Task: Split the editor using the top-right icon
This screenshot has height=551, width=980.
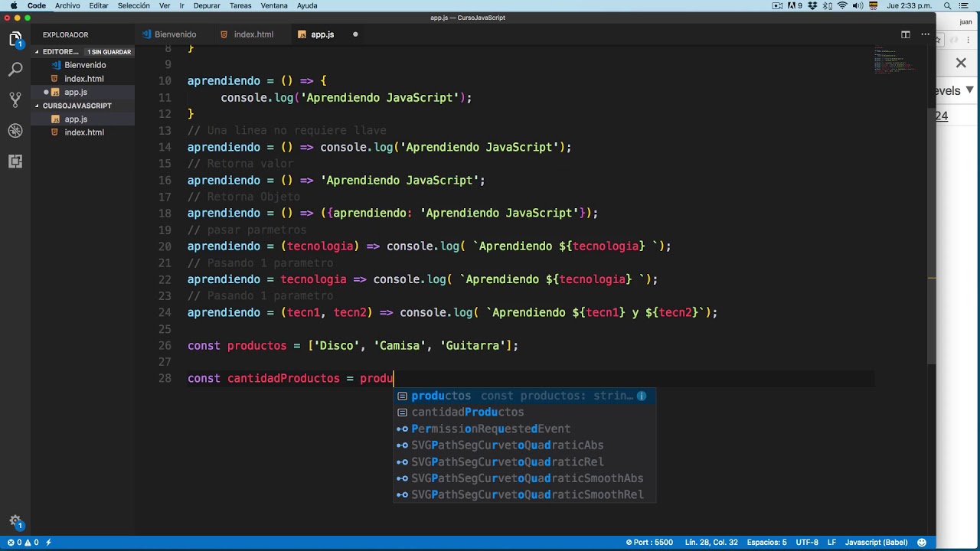Action: 906,34
